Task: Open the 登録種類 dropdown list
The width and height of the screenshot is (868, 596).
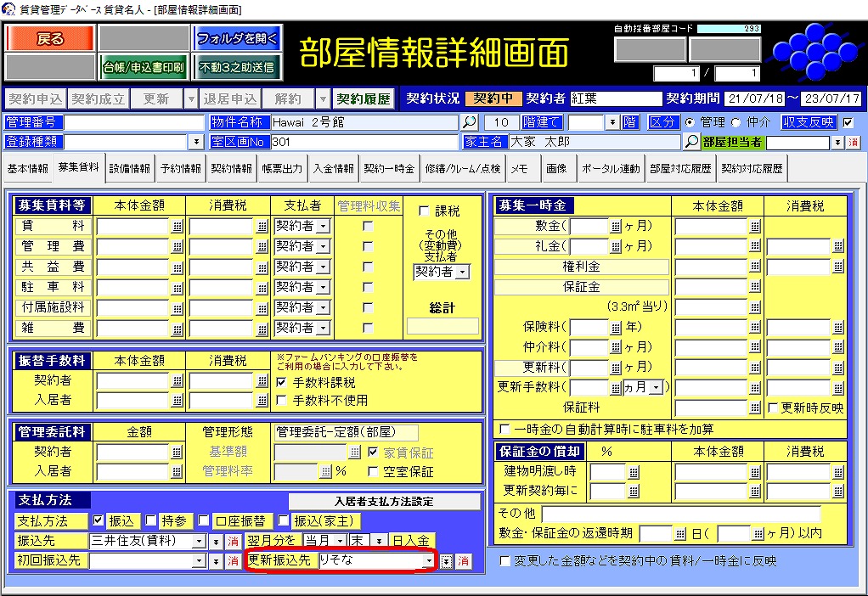Action: tap(197, 142)
